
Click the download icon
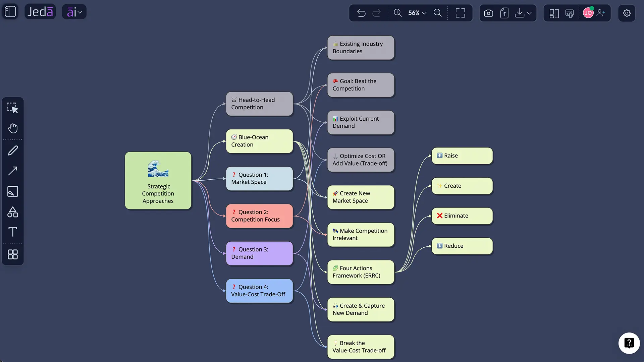pos(519,13)
